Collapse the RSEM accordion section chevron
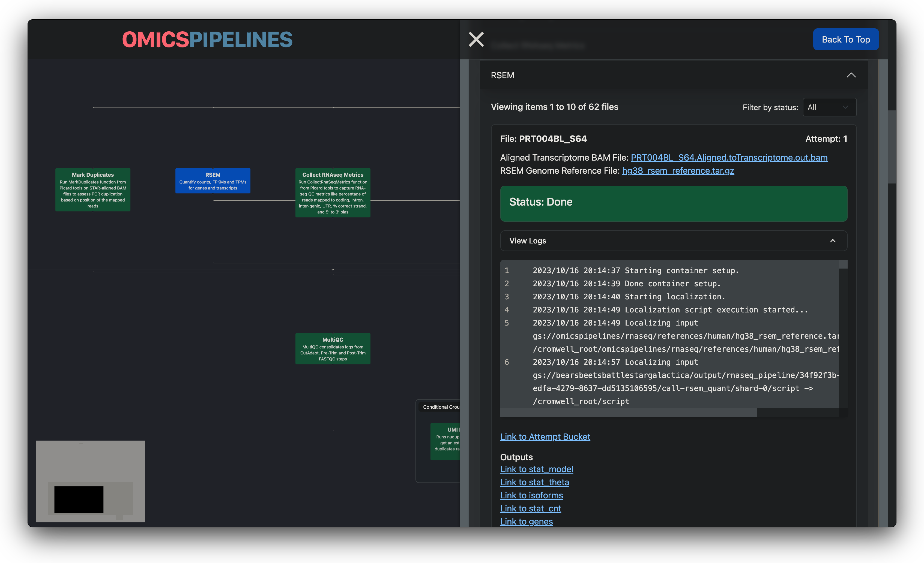Image resolution: width=924 pixels, height=563 pixels. pyautogui.click(x=851, y=75)
